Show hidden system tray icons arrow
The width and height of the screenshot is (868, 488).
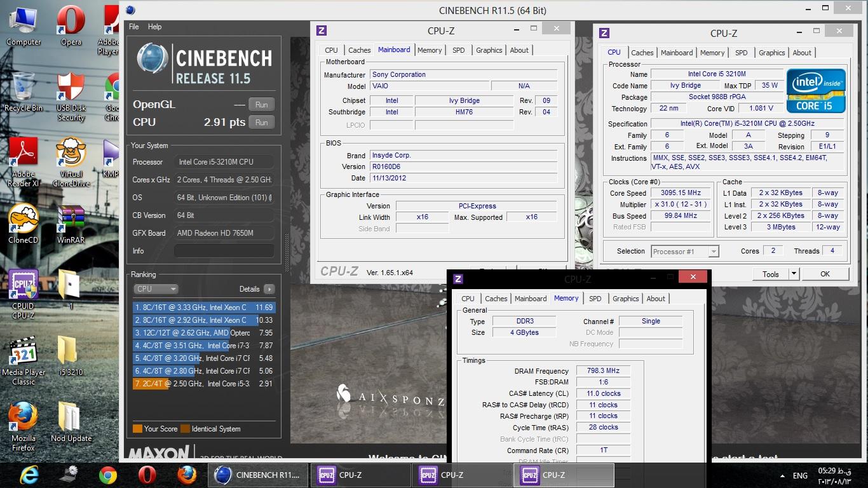click(x=782, y=475)
